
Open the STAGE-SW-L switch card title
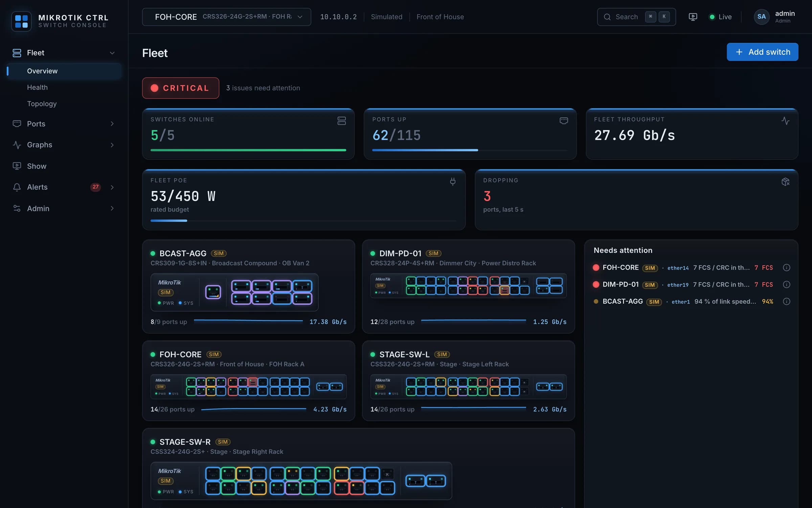click(404, 354)
